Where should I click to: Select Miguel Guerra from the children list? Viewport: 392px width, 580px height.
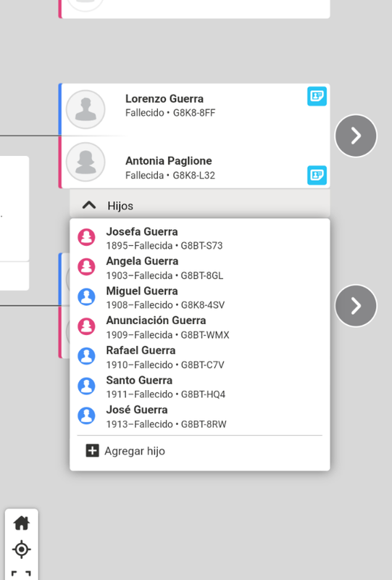[x=142, y=291]
